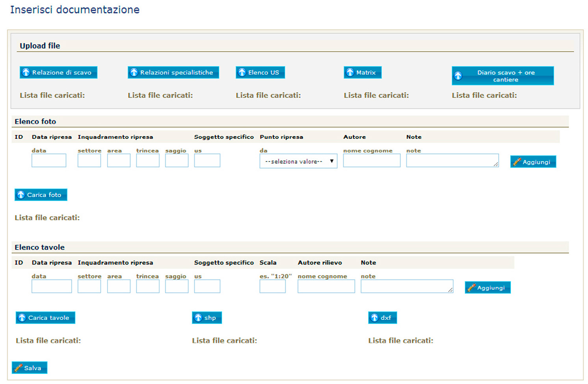Click Aggiungi in the Elenco foto row
The width and height of the screenshot is (588, 384).
coord(533,162)
